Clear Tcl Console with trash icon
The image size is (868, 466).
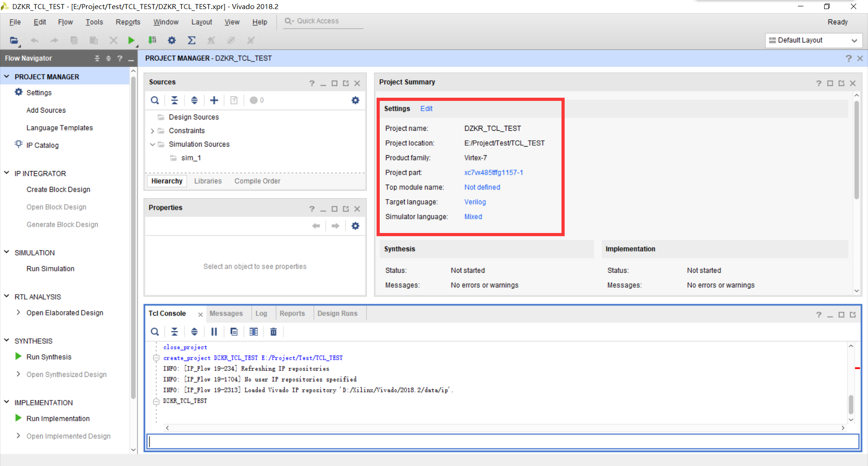(274, 332)
